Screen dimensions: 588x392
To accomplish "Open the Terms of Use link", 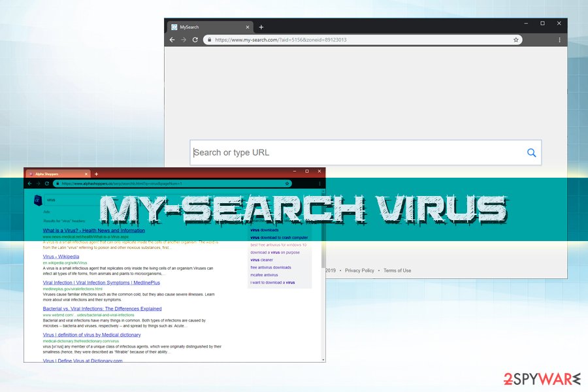I will pos(397,270).
